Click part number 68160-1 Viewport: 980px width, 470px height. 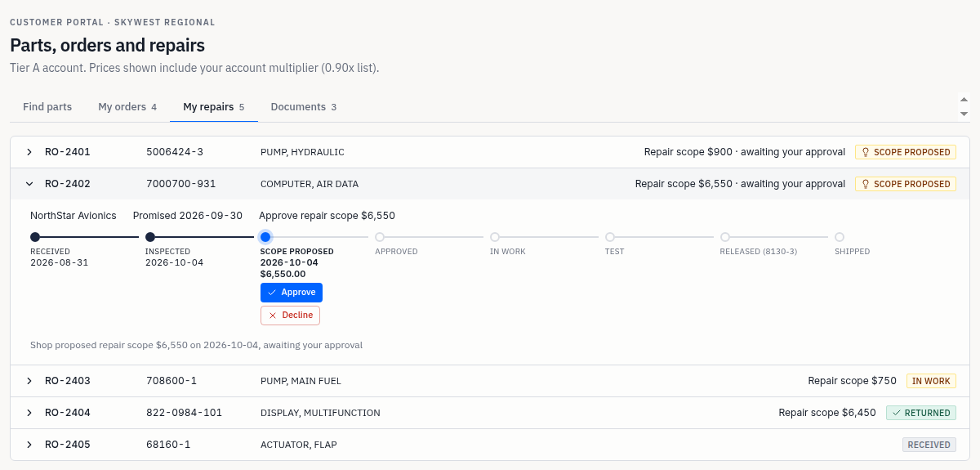pyautogui.click(x=168, y=445)
